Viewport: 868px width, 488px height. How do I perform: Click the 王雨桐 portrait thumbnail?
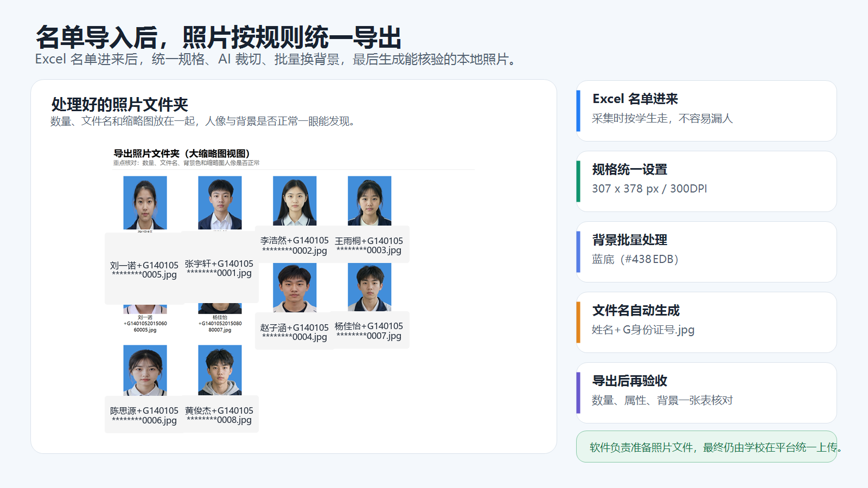pos(369,201)
